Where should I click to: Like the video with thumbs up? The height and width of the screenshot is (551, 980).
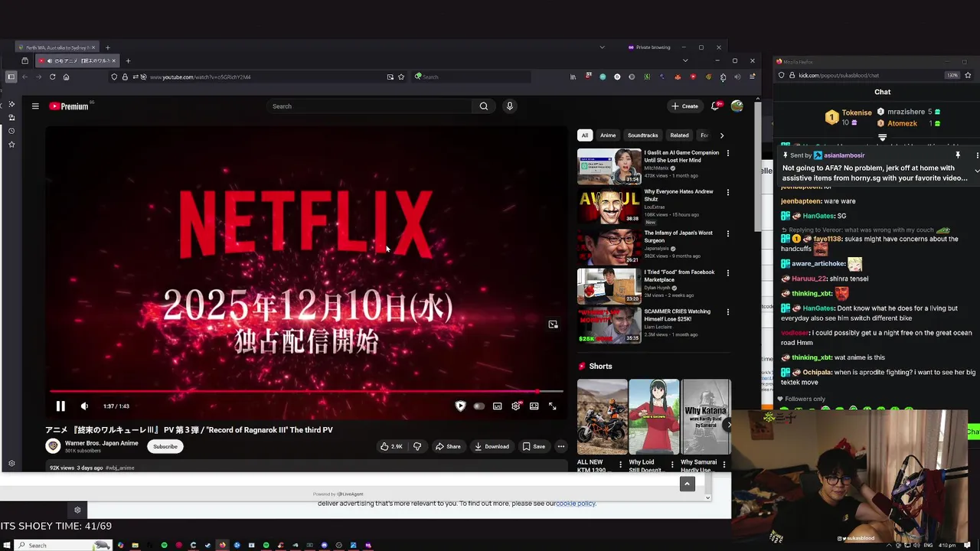391,446
